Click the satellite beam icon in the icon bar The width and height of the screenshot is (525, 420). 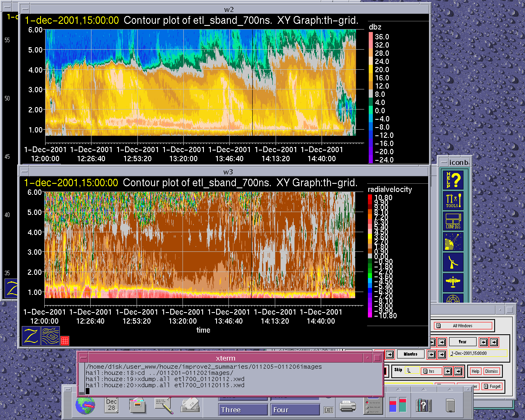453,242
